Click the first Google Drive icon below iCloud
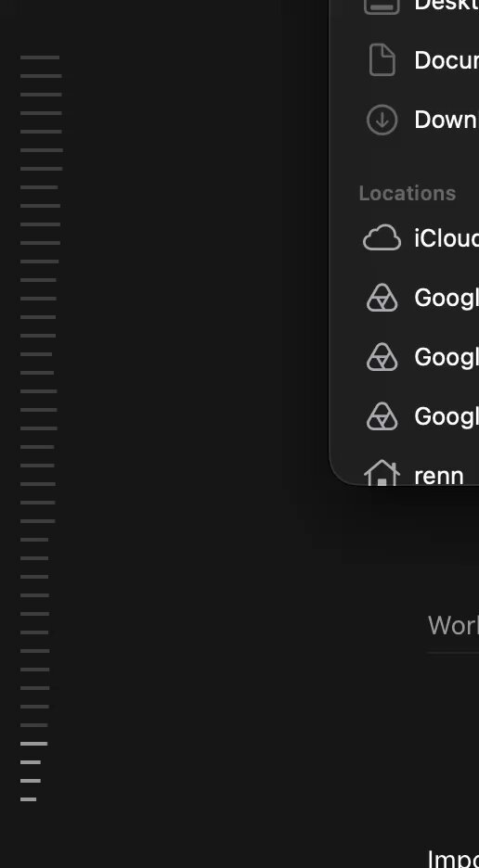The image size is (479, 868). tap(382, 298)
